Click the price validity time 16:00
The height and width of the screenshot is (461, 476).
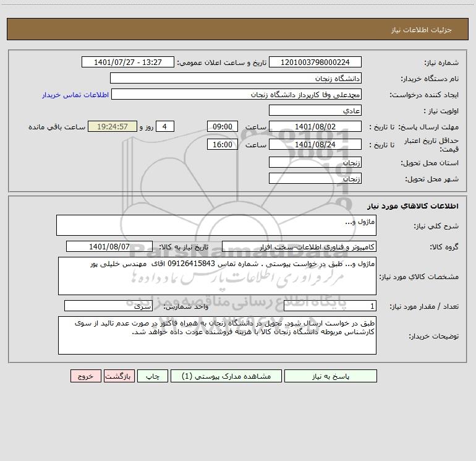point(222,144)
